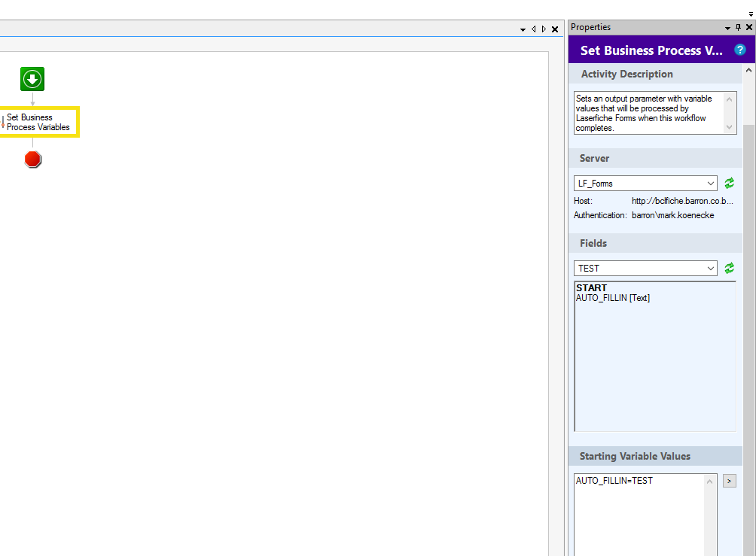Open the designer document list dropdown arrow

[523, 29]
